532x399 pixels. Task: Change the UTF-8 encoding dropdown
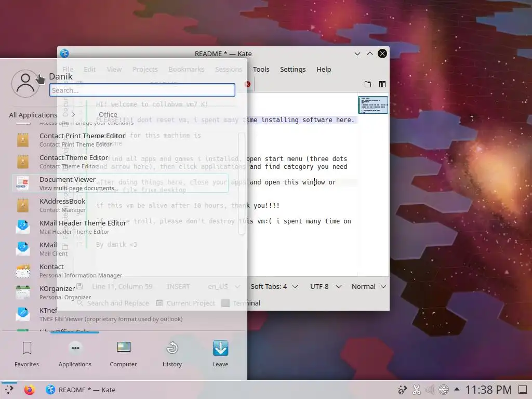pos(326,286)
